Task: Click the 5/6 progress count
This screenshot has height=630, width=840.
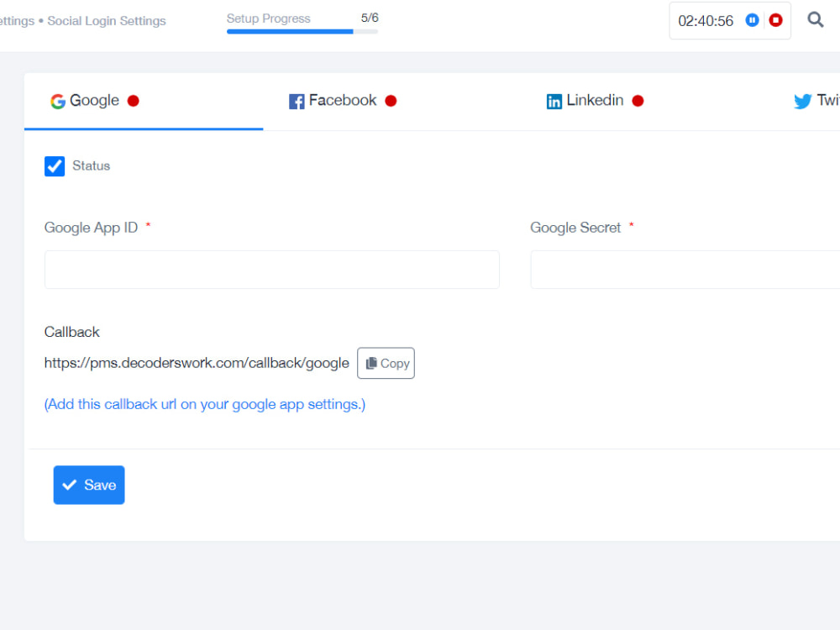Action: [370, 18]
